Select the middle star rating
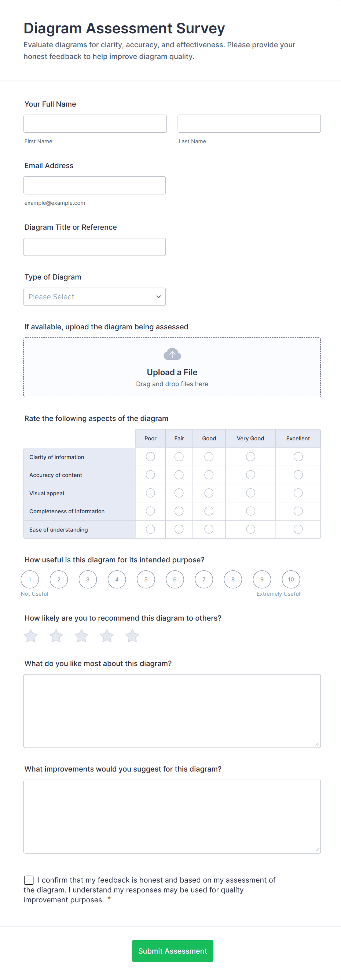The width and height of the screenshot is (341, 980). tap(81, 636)
